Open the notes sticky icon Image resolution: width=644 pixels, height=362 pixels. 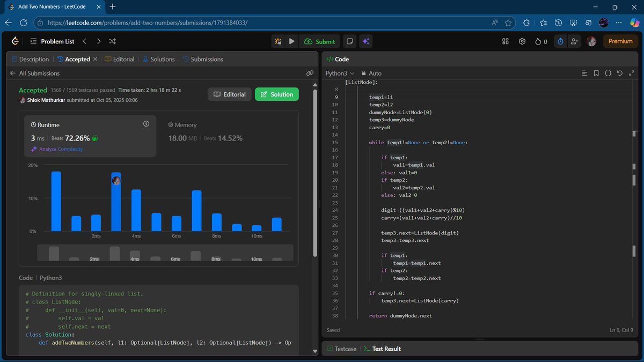pos(350,41)
